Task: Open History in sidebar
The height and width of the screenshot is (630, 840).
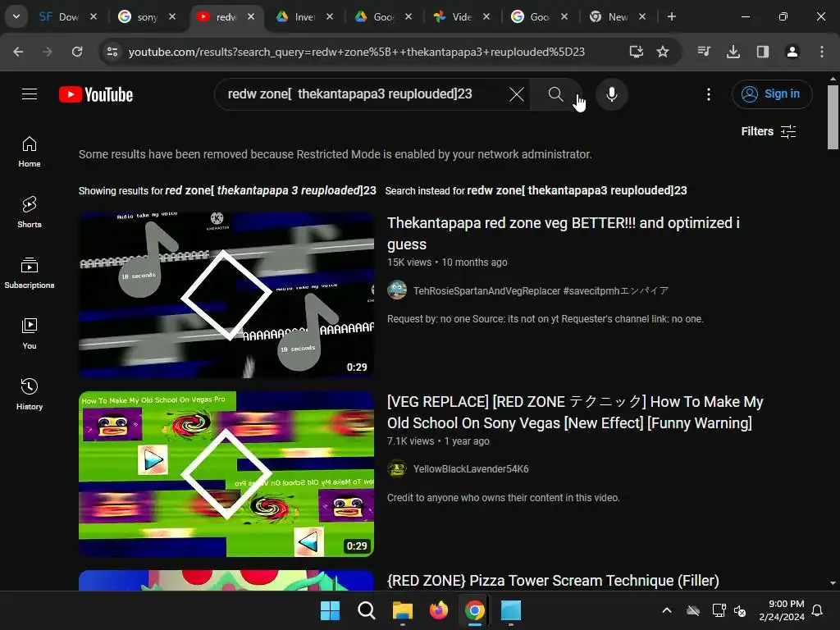Action: pos(30,395)
